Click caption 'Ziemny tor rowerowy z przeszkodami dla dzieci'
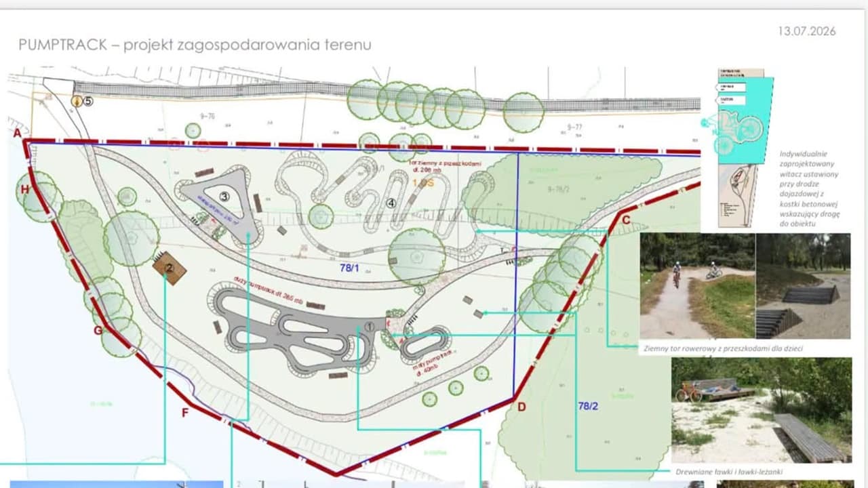The height and width of the screenshot is (488, 868). click(724, 348)
